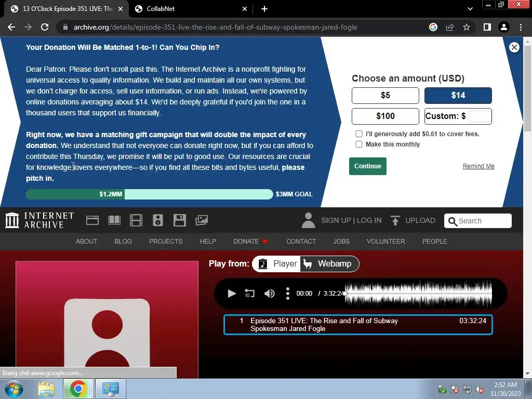Viewport: 532px width, 399px height.
Task: Switch to the CollabNet tab
Action: coord(191,9)
